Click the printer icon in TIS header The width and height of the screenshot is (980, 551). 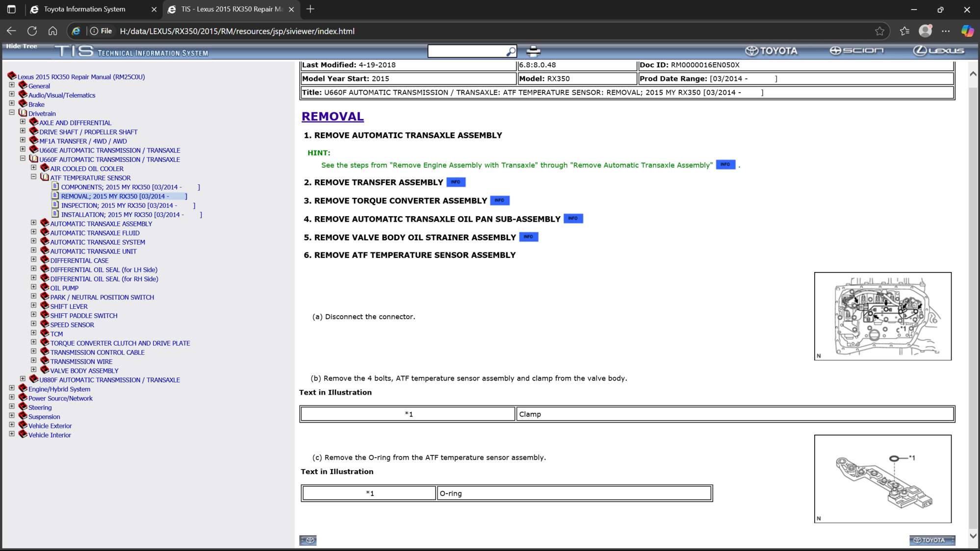[x=533, y=51]
